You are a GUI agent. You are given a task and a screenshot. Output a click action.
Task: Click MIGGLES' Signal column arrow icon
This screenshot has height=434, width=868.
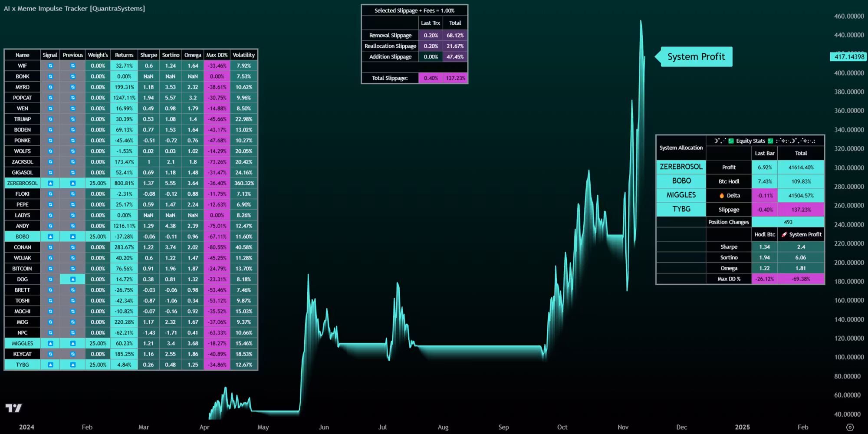click(x=50, y=343)
